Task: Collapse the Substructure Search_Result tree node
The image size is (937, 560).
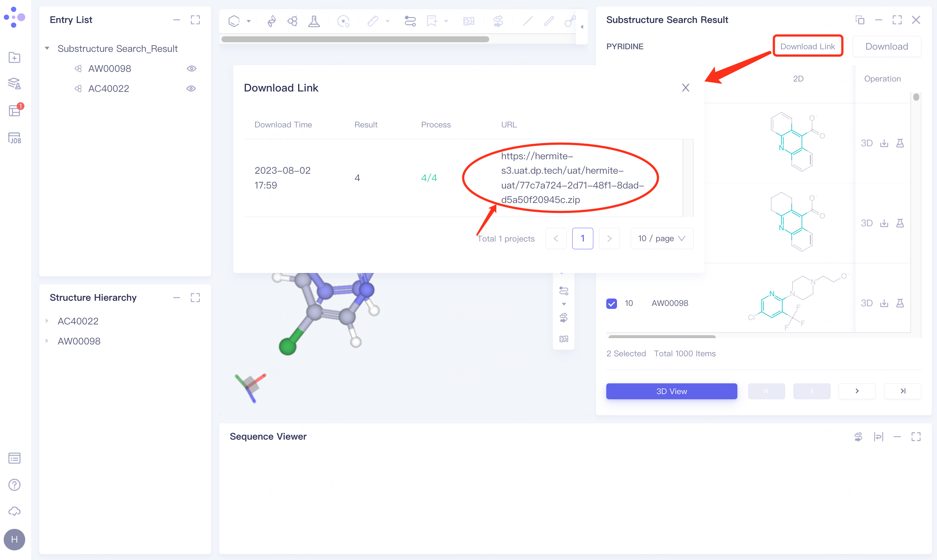Action: (47, 48)
